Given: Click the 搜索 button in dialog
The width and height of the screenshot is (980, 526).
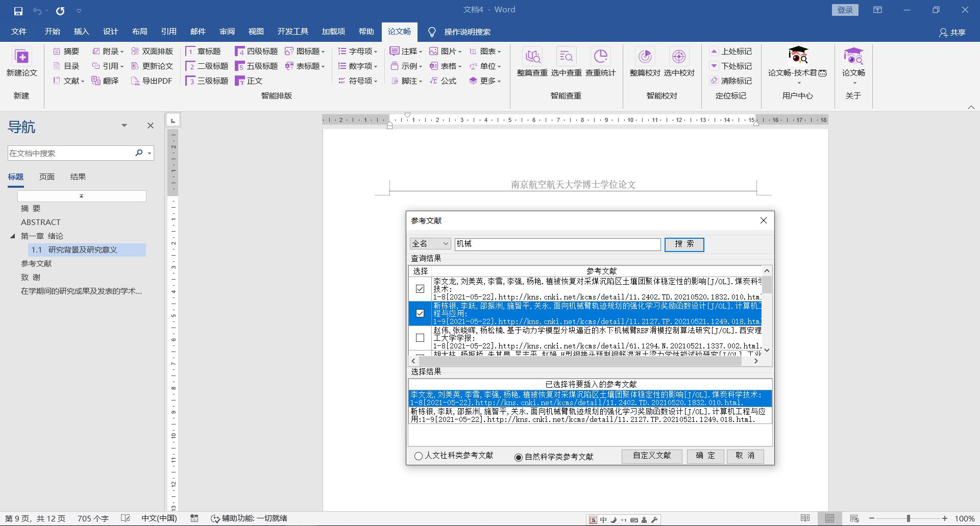Looking at the screenshot, I should click(684, 244).
